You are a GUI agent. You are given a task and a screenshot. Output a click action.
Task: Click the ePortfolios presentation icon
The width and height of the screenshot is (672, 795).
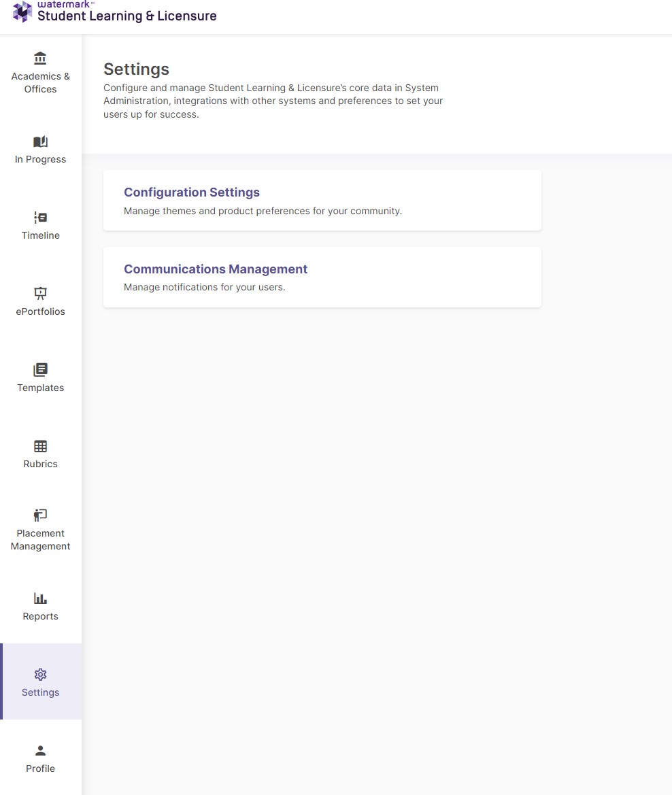(x=40, y=294)
